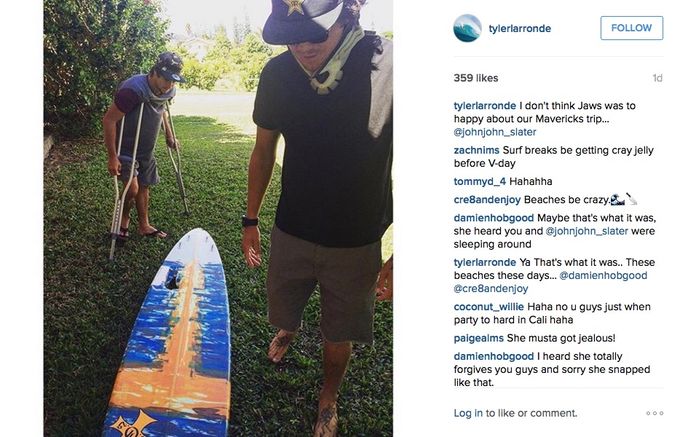
Task: Open the tylerlarronde username in the header
Action: coord(520,29)
